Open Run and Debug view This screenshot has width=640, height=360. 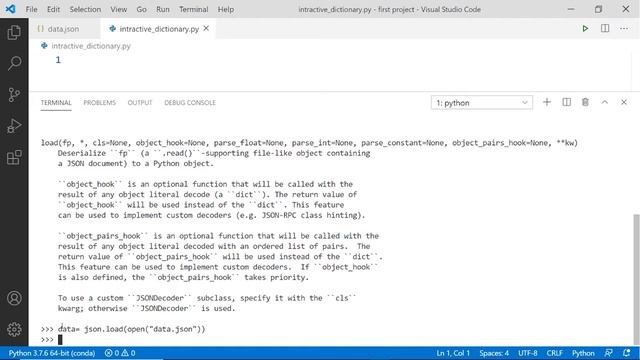[14, 126]
